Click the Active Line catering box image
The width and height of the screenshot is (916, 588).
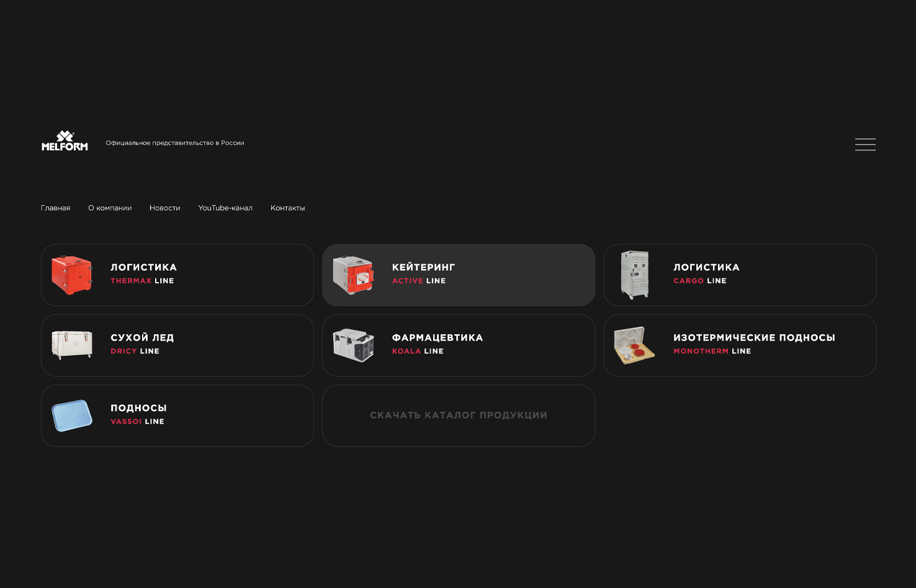pyautogui.click(x=353, y=275)
